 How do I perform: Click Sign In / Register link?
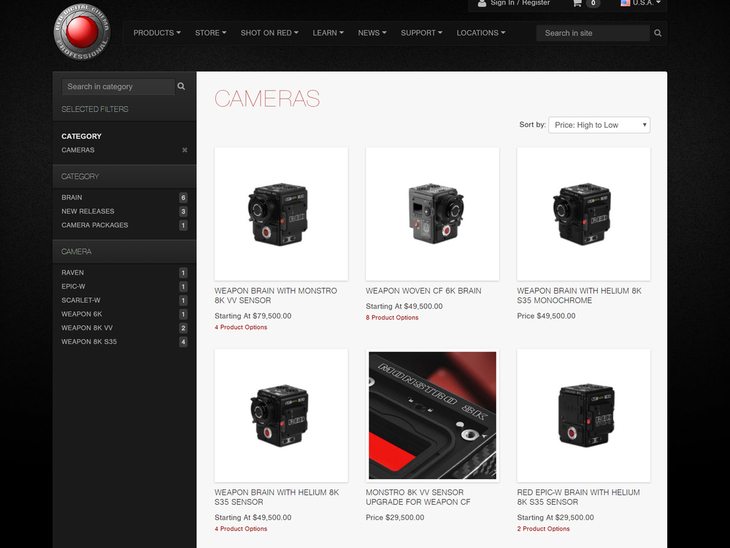(520, 3)
